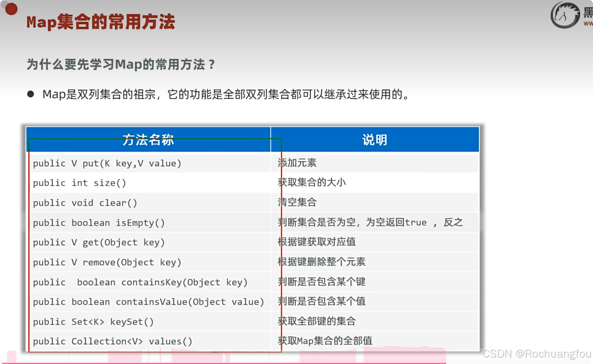Click the black horse logo top right
The height and width of the screenshot is (364, 593).
tap(565, 15)
